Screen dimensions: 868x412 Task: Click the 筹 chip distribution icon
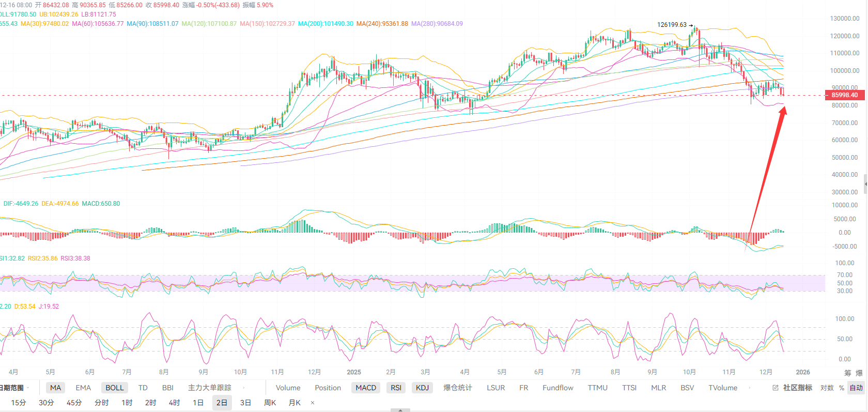pyautogui.click(x=847, y=373)
